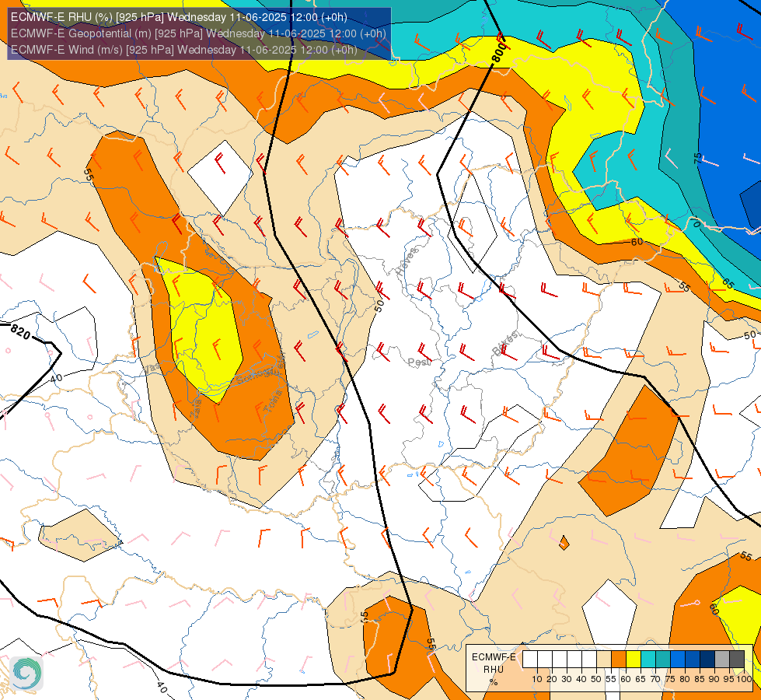Click the legend scale value 80

coord(685,679)
